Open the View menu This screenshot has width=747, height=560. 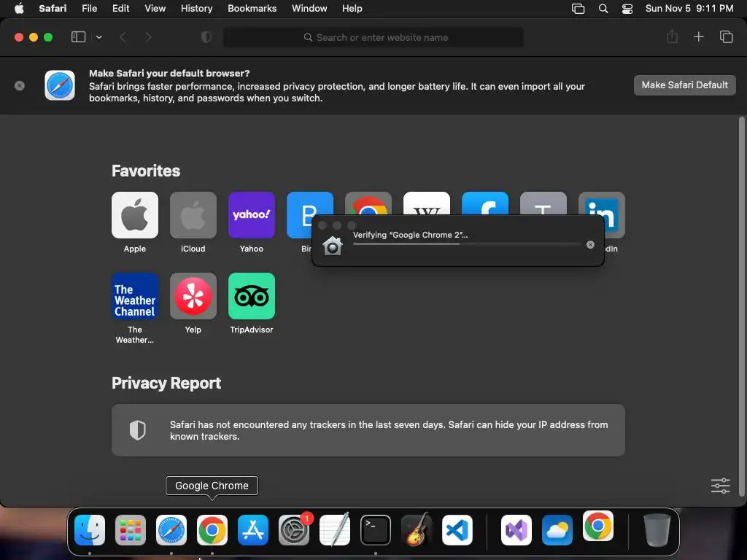coord(155,9)
